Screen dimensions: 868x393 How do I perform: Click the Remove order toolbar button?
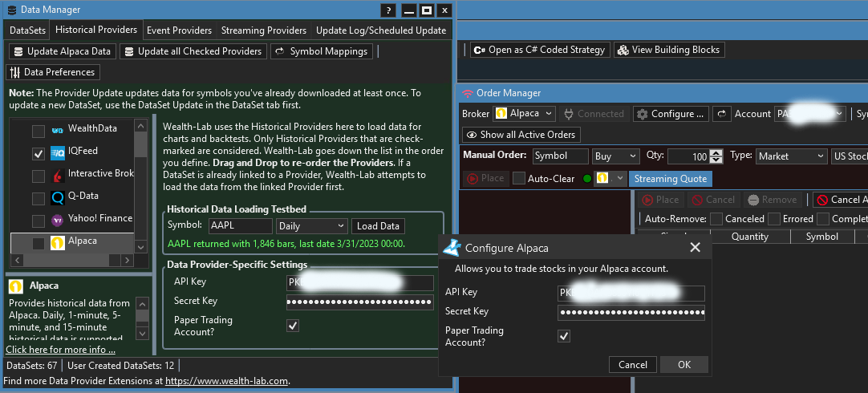(774, 200)
